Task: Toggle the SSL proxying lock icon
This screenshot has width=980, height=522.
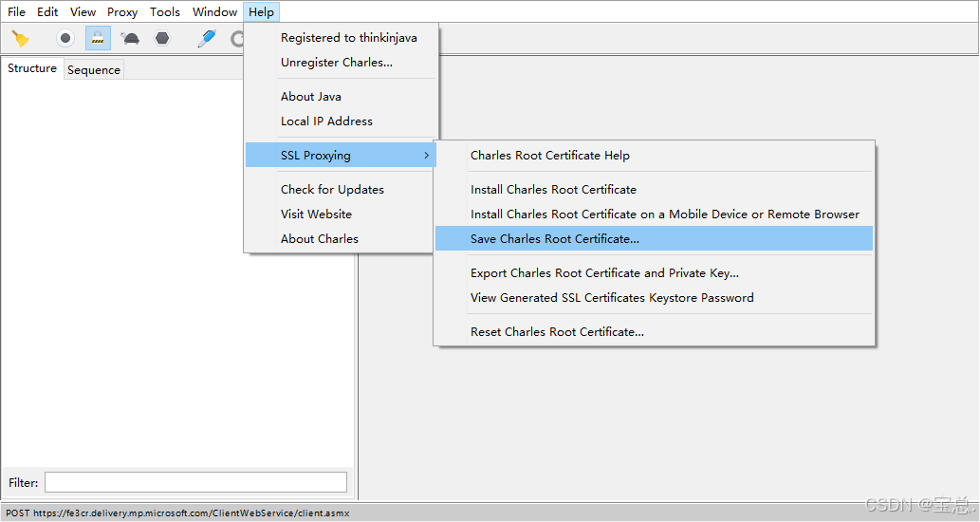Action: click(x=98, y=38)
